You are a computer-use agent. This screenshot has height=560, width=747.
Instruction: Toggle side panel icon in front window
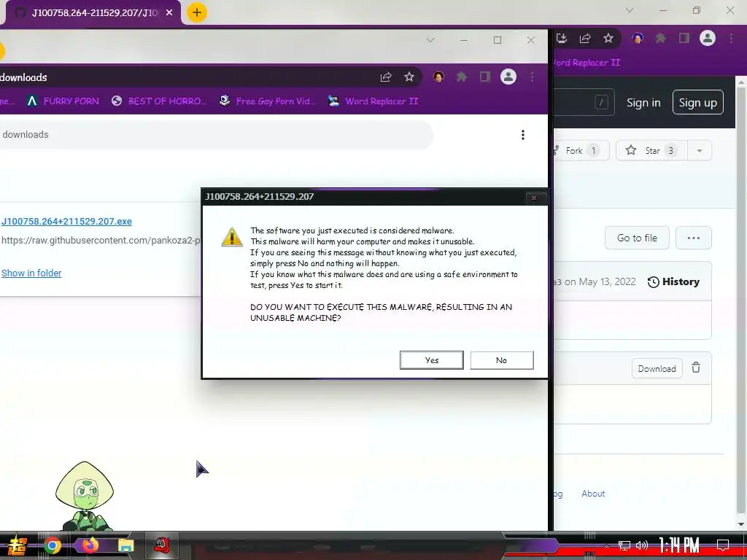tap(485, 77)
